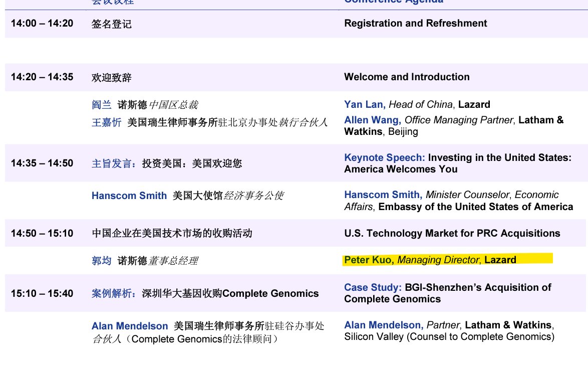Click Alan Mendelson in the Chinese column
588x369 pixels.
130,326
